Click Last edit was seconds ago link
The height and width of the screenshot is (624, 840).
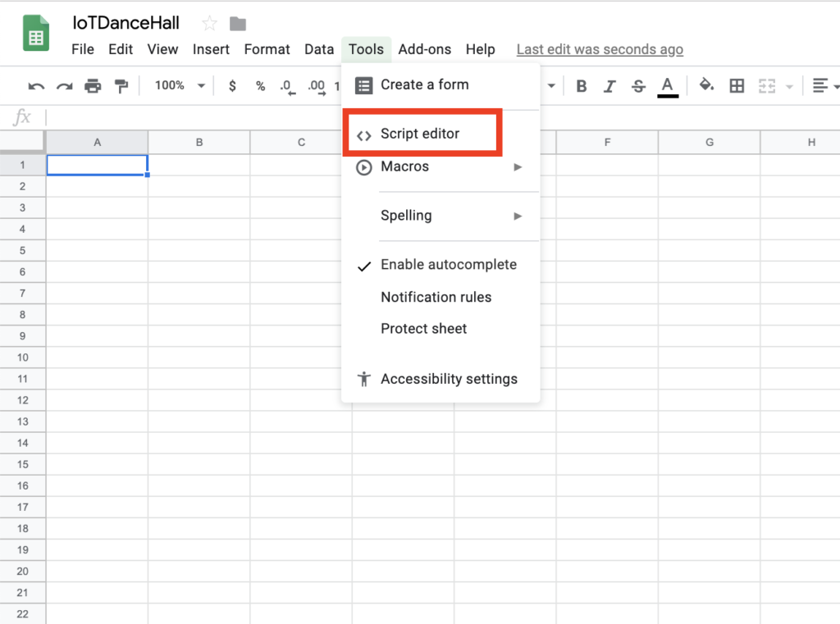click(600, 49)
